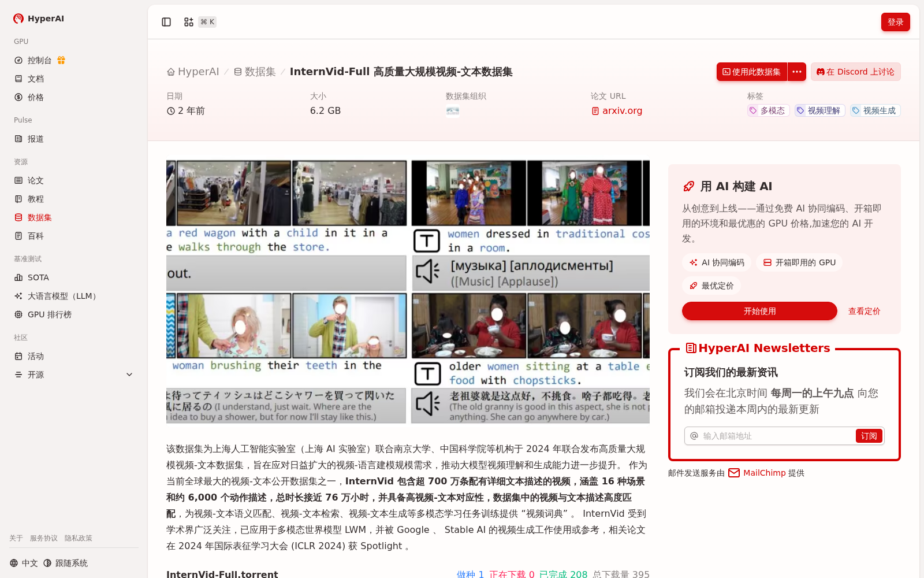Image resolution: width=924 pixels, height=578 pixels.
Task: Click 在 Discord 上讨论 button
Action: pyautogui.click(x=856, y=72)
